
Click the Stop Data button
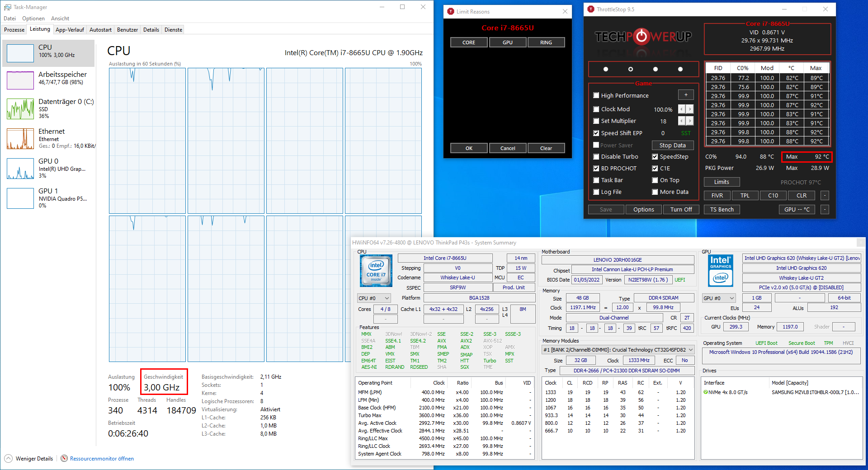673,145
